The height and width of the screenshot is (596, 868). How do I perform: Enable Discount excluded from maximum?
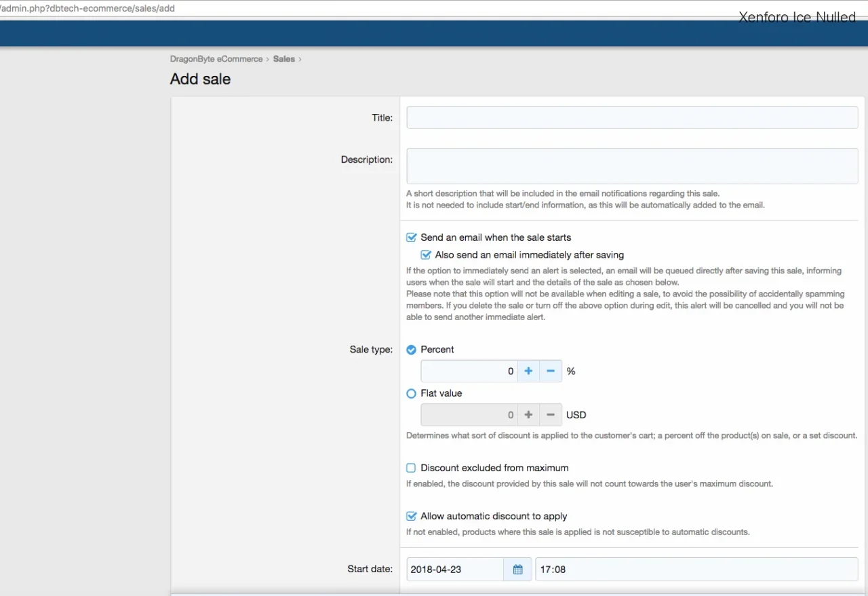point(411,468)
